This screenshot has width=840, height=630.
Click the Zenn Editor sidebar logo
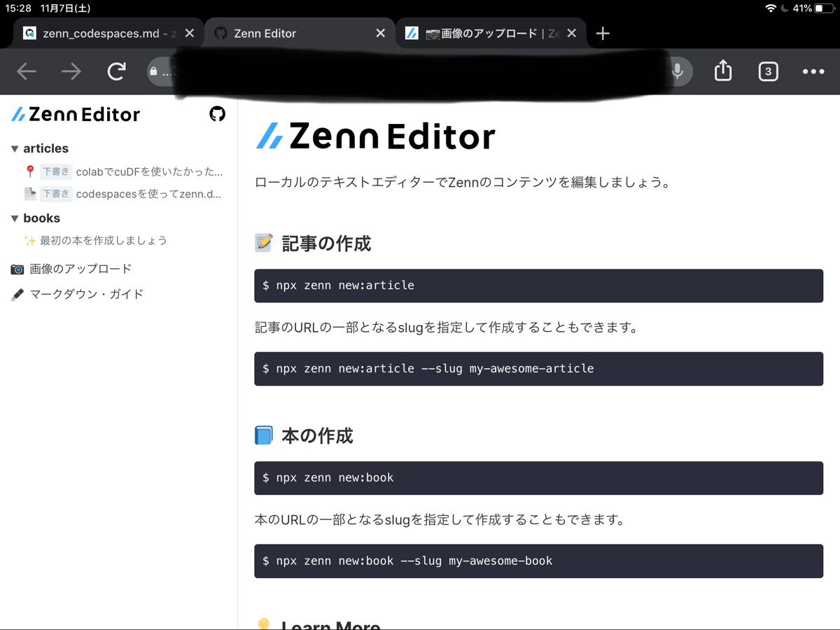[76, 114]
